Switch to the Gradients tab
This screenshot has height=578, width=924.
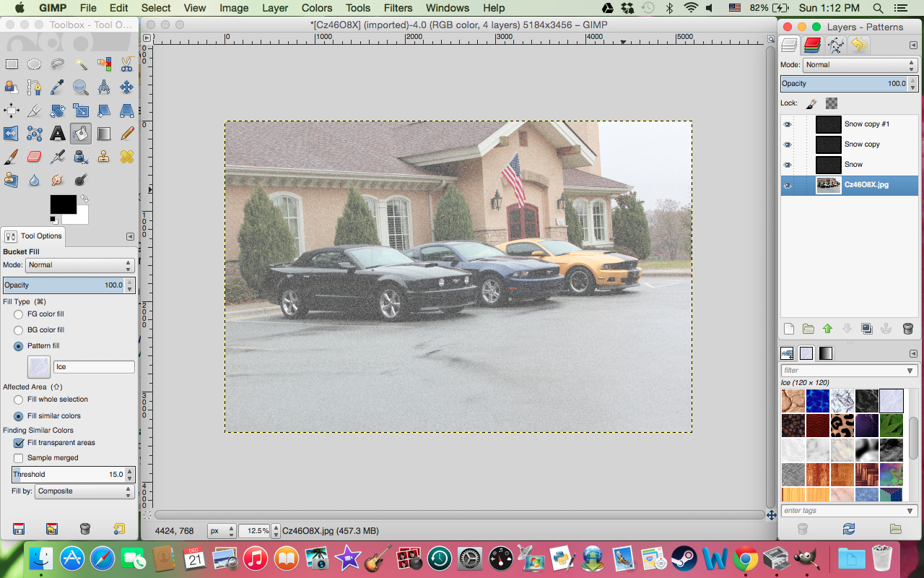pos(825,353)
